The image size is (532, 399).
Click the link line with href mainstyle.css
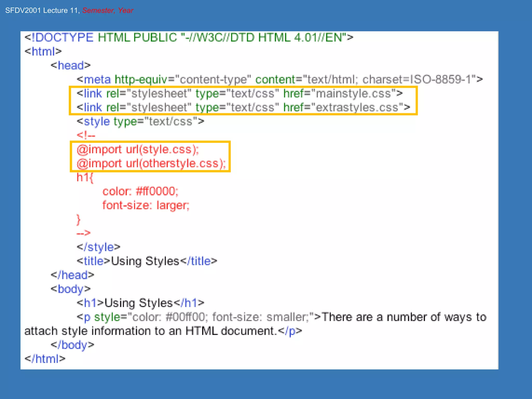click(240, 94)
